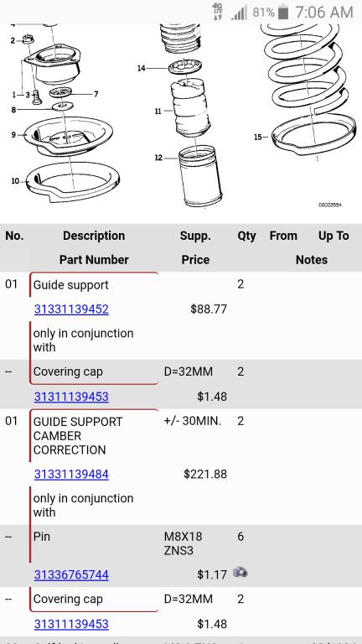The height and width of the screenshot is (644, 362).
Task: Open the first 31311139453 covering cap link
Action: 71,397
